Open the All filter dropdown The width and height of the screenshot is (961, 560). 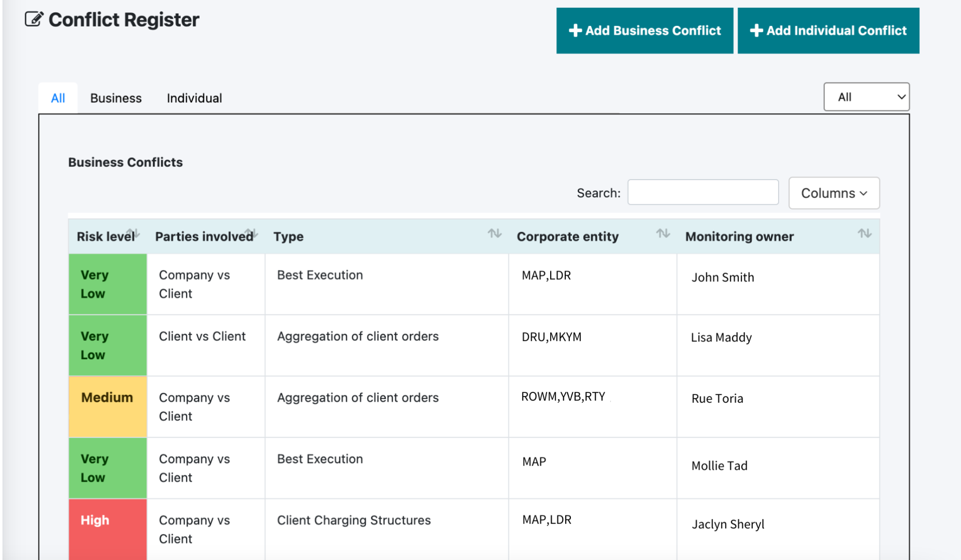pos(866,97)
